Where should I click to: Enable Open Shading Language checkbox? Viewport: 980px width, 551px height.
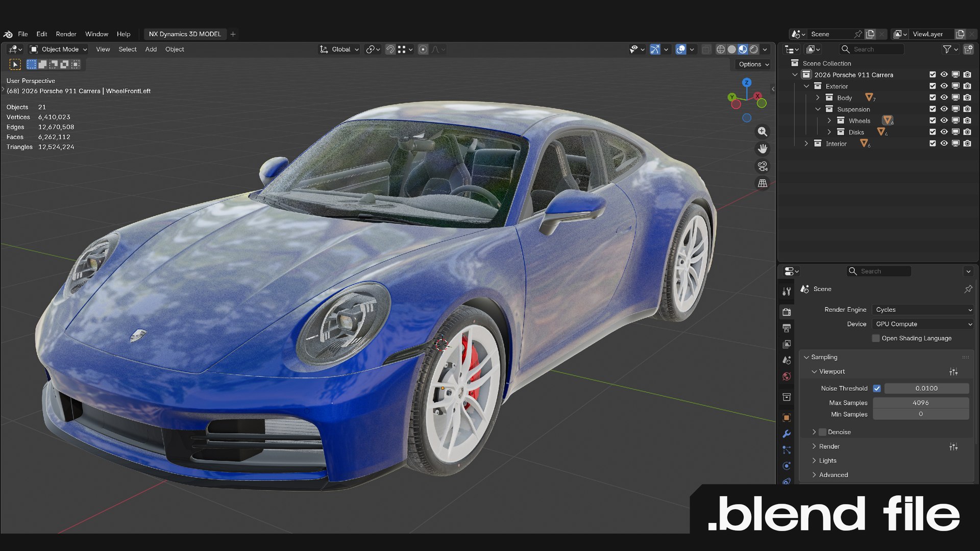(876, 338)
